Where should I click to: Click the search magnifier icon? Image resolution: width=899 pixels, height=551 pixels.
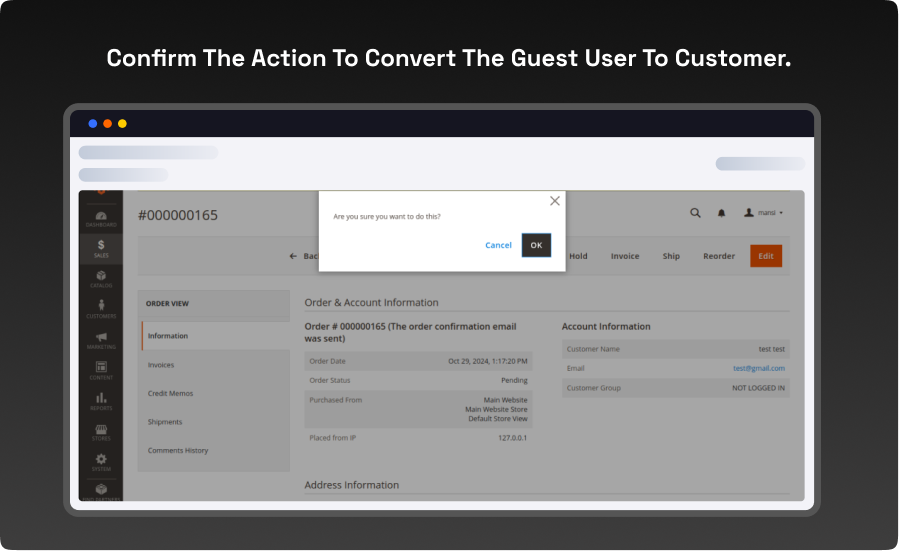pos(695,213)
